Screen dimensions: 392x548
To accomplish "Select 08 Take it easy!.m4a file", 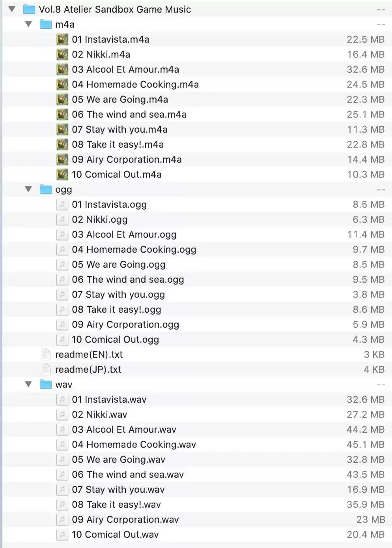I will click(x=118, y=145).
